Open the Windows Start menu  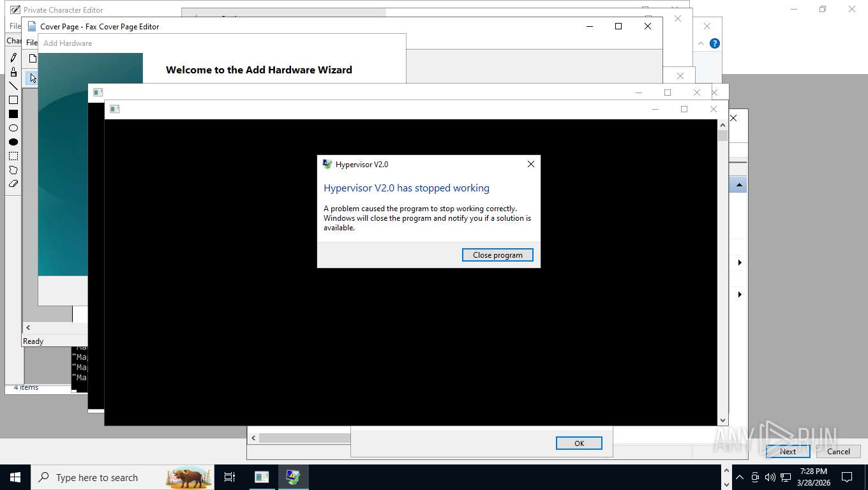(x=15, y=477)
